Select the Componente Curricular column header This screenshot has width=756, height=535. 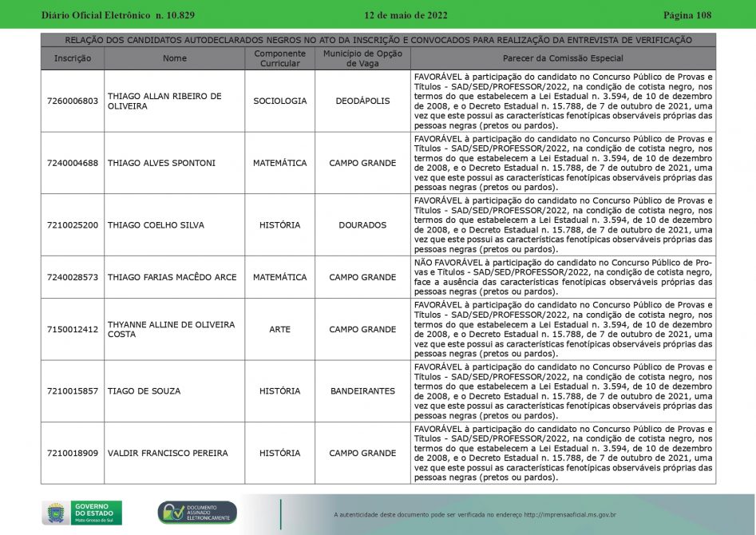point(280,58)
